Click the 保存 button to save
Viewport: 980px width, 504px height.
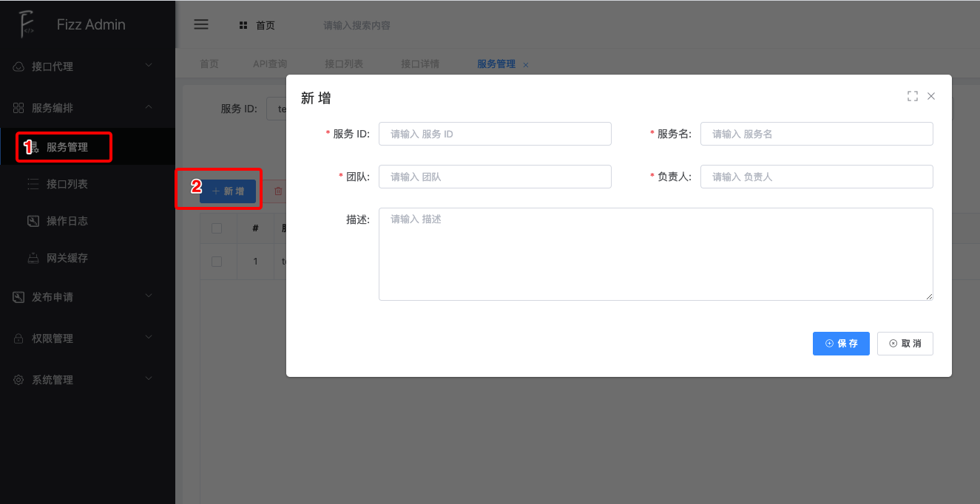pyautogui.click(x=841, y=343)
